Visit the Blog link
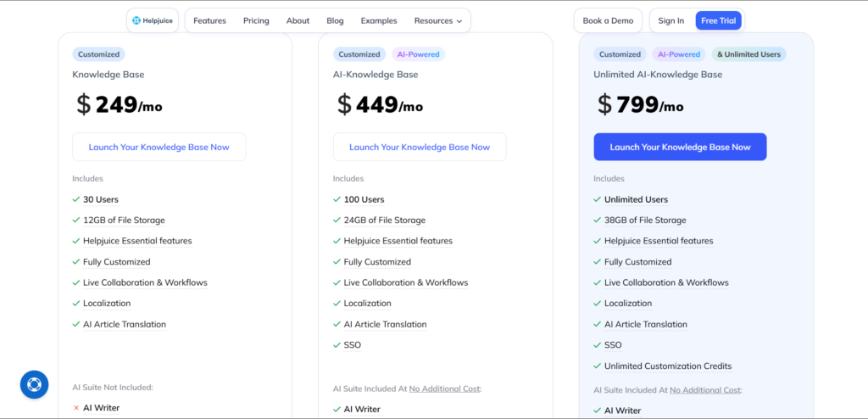The width and height of the screenshot is (868, 419). tap(335, 20)
